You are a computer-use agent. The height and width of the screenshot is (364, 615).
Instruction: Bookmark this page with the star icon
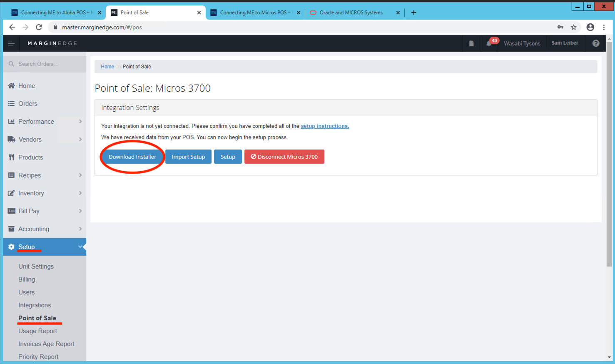pos(574,27)
